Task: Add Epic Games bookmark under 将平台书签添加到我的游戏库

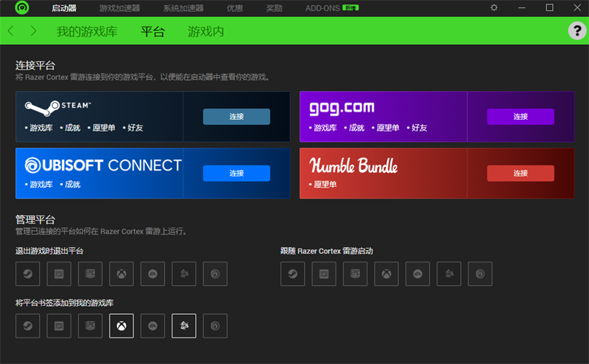Action: pos(90,326)
